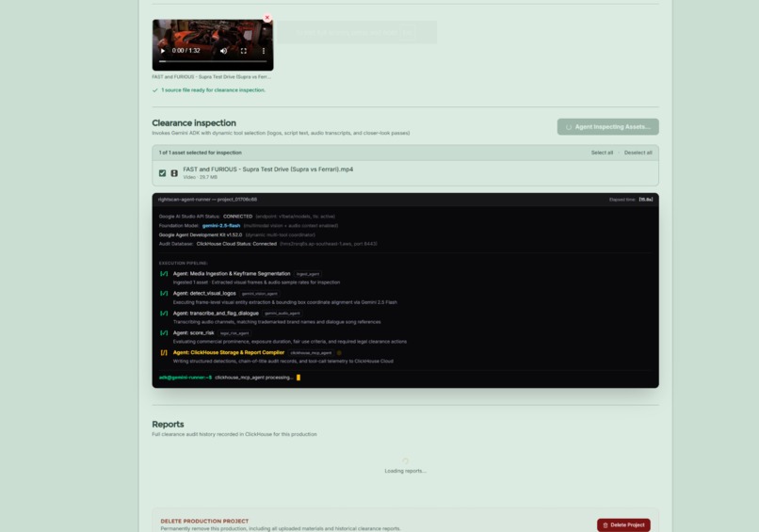Click the 'Video · 29.7 MB' file details
Screen dimensions: 759x532
tap(200, 177)
